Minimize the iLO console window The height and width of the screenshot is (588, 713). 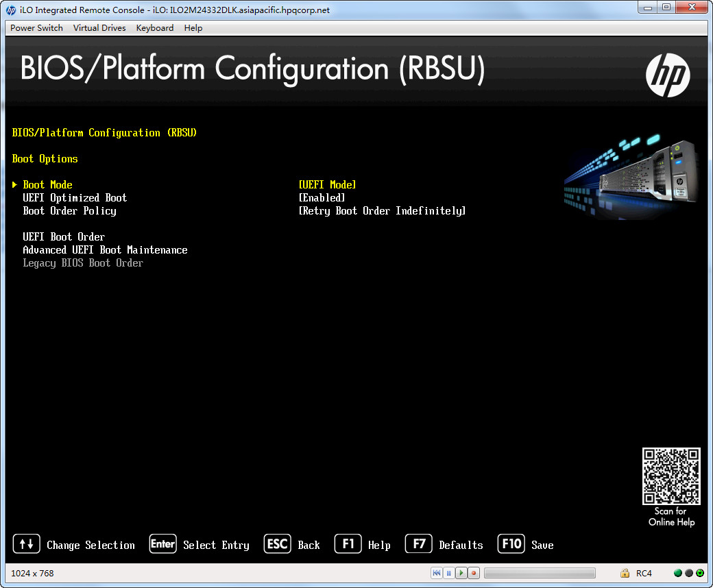tap(647, 8)
